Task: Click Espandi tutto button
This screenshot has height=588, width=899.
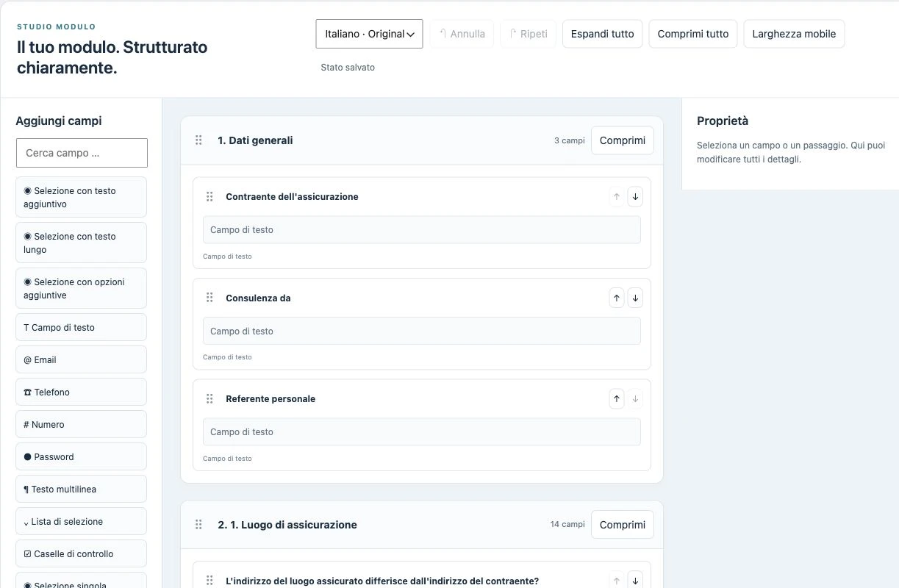Action: pos(602,34)
